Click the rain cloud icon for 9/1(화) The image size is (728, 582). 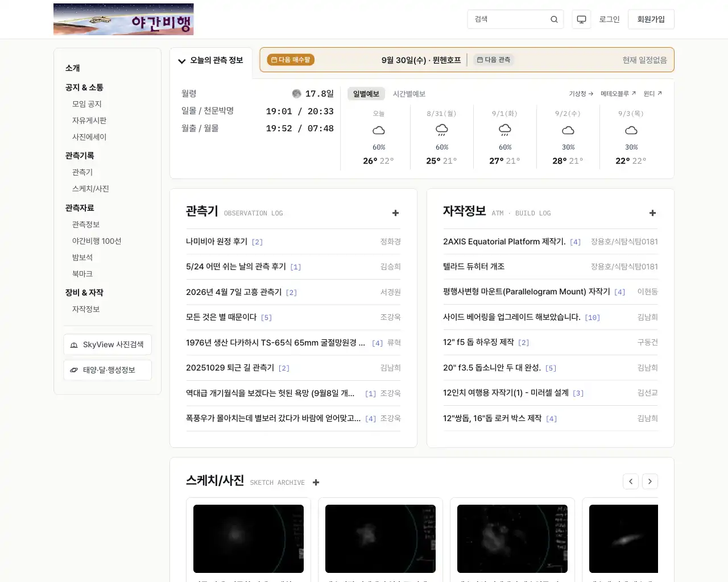(x=505, y=130)
